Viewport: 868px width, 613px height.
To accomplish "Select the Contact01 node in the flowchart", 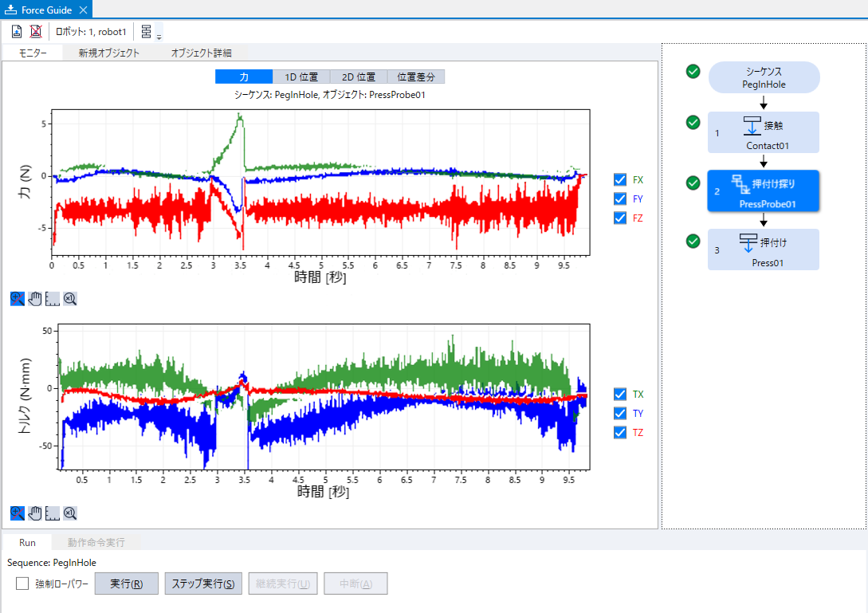I will tap(764, 132).
